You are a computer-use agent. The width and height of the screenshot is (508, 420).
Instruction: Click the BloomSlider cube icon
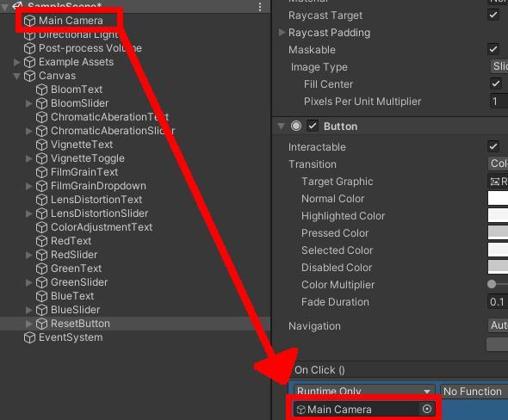[x=41, y=103]
